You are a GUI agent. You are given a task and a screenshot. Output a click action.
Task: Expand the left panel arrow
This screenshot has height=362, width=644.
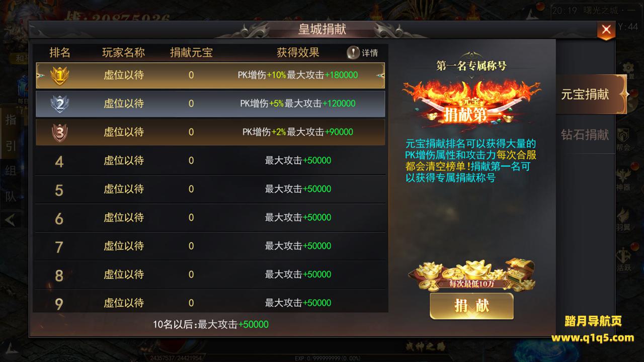coord(11,220)
